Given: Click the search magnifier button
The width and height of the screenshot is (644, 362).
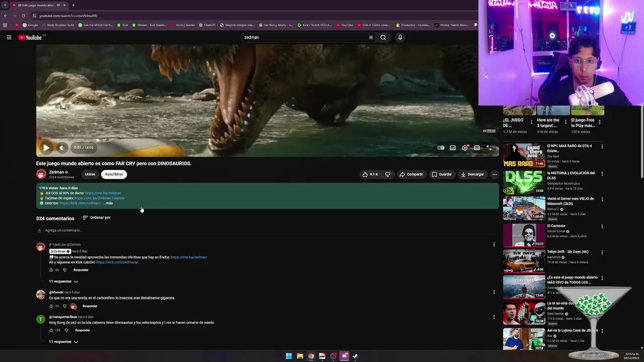Looking at the screenshot, I should coord(383,37).
